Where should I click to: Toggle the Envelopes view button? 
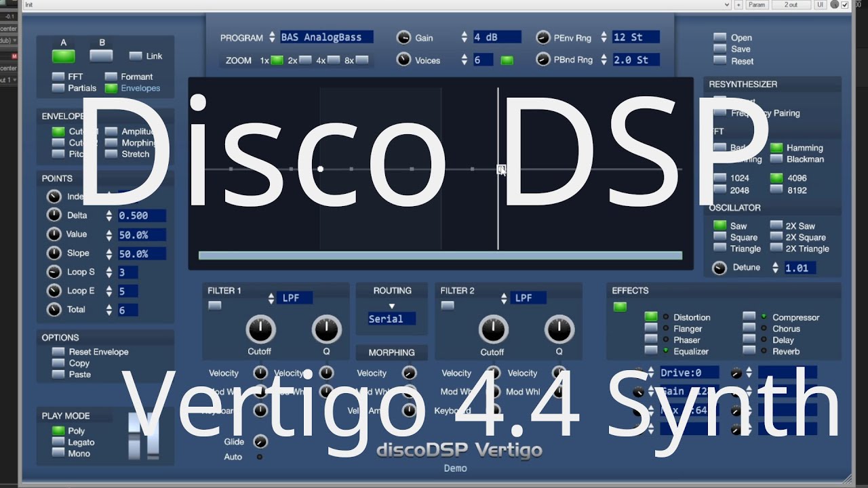[111, 88]
